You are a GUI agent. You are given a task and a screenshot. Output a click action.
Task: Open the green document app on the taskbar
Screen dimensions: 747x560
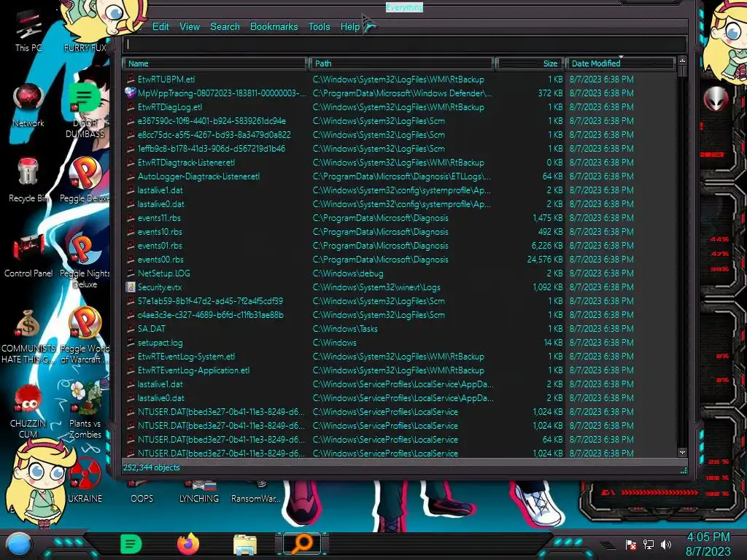coord(131,544)
